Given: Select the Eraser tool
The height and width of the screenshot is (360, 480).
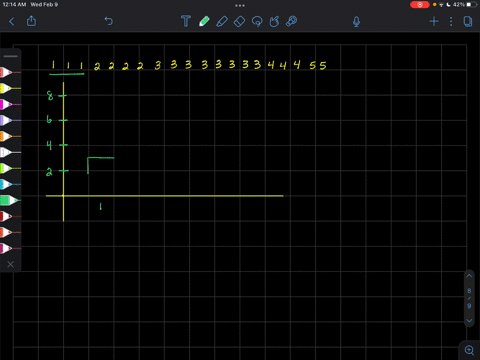Looking at the screenshot, I should tap(239, 22).
